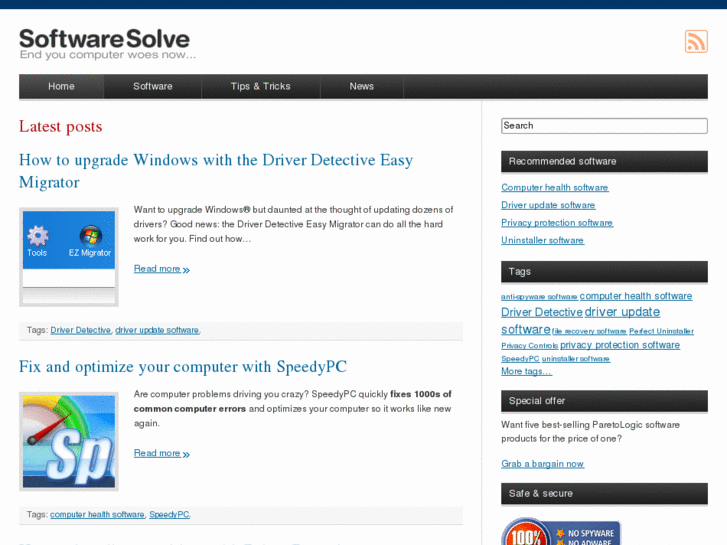Screen dimensions: 727x545
Task: Click the Recommended software panel header
Action: point(604,161)
